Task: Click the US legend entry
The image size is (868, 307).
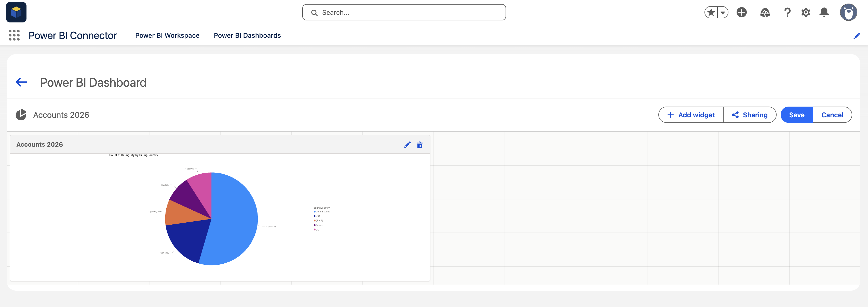Action: (x=316, y=230)
